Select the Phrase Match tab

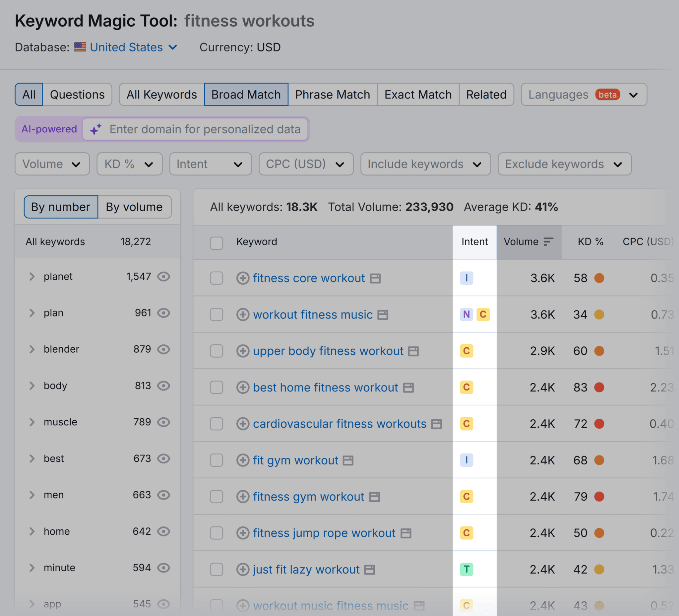click(x=333, y=94)
